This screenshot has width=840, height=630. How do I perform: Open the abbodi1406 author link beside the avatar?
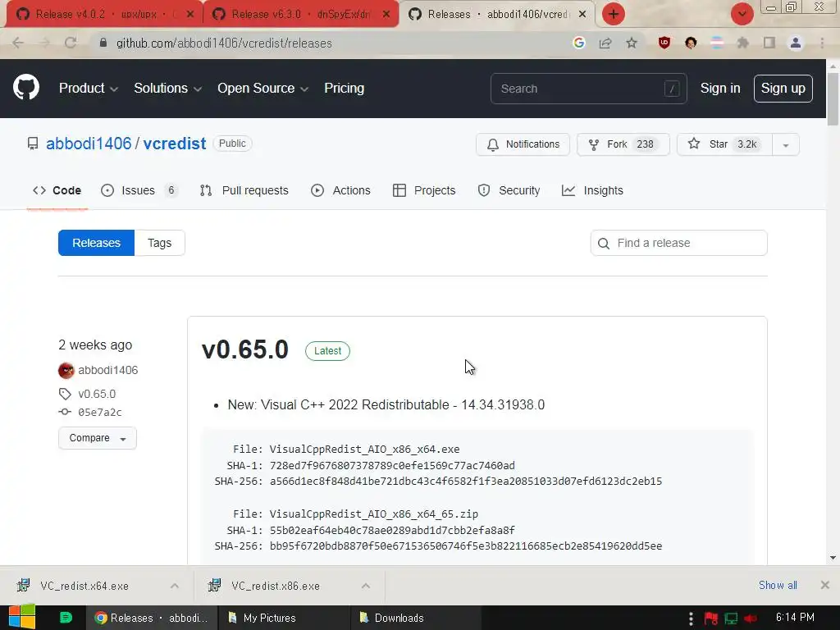[x=107, y=370]
